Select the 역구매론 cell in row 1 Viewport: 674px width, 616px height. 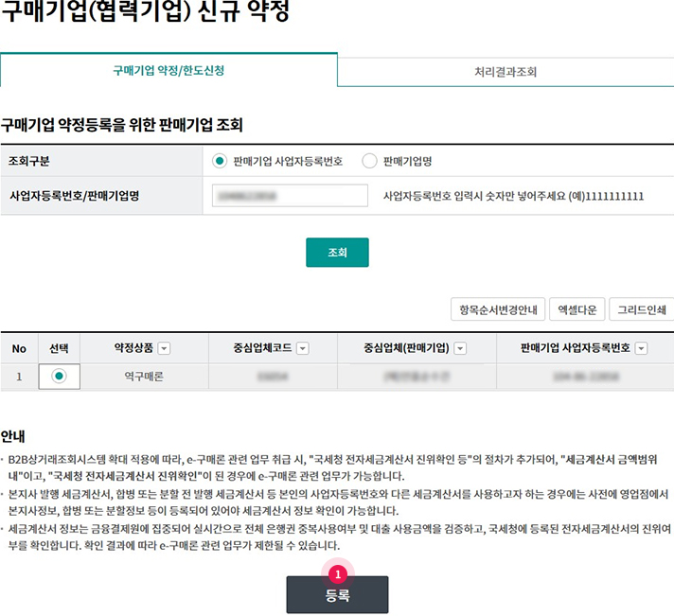click(144, 377)
